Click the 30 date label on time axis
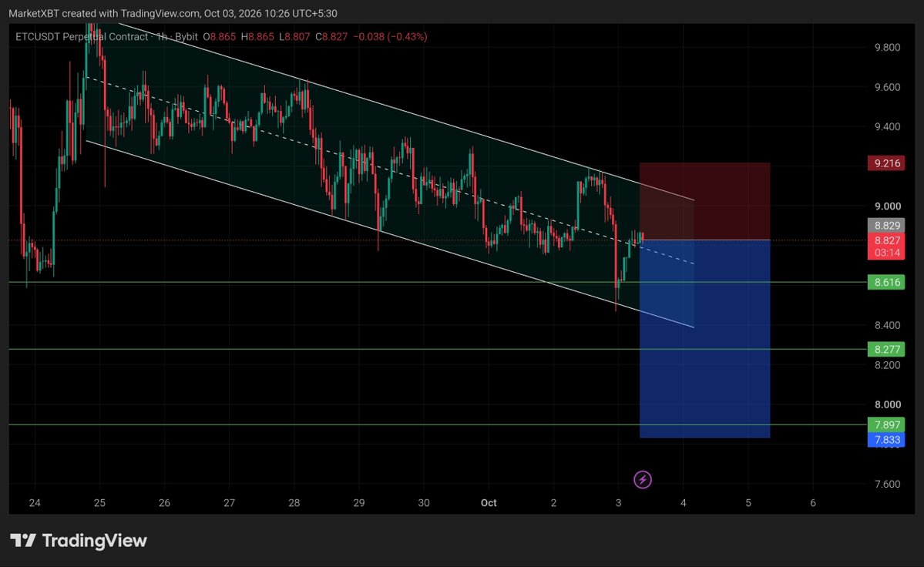 click(x=424, y=503)
